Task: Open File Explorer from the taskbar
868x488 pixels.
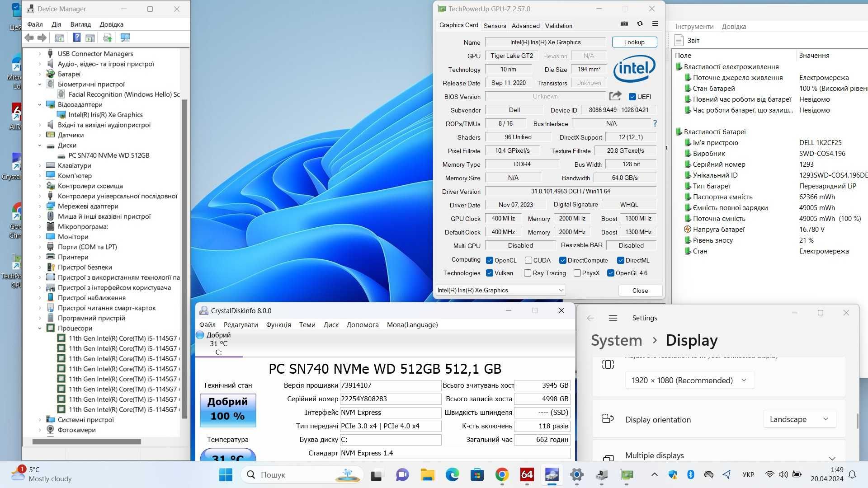Action: pyautogui.click(x=427, y=475)
